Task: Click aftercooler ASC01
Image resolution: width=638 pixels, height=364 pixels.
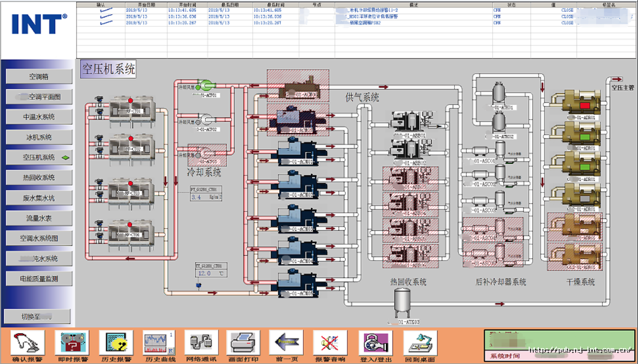Action: point(490,152)
